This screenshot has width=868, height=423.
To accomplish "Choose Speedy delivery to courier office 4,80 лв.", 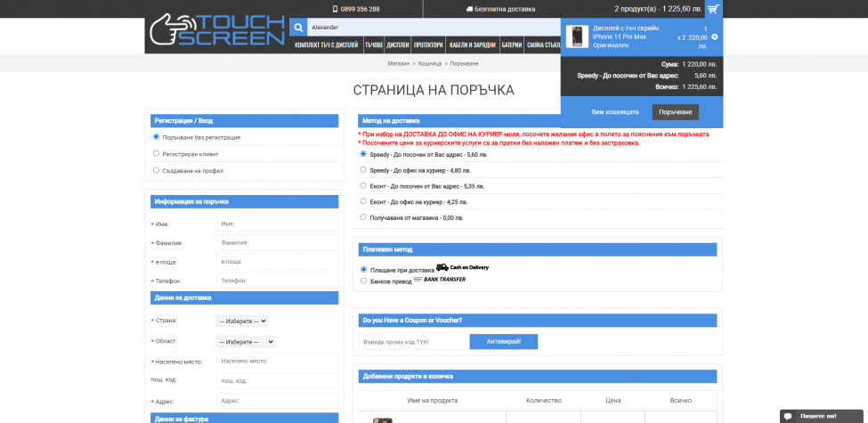I will tap(363, 169).
